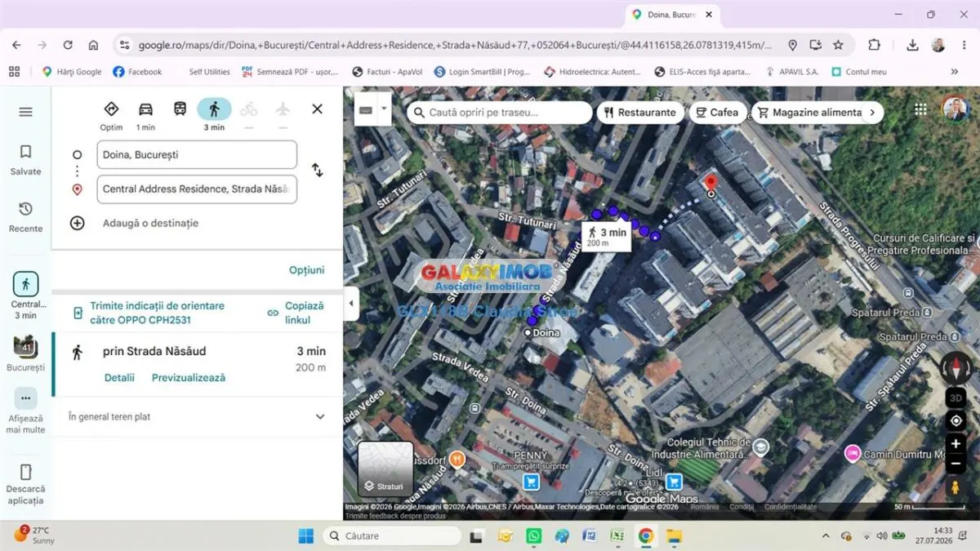Select the public transit travel mode

[x=180, y=109]
